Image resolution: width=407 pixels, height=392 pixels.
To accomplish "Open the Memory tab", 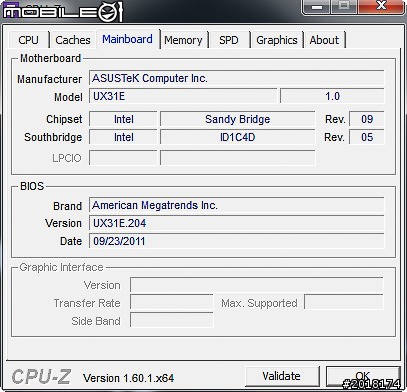I will tap(183, 40).
